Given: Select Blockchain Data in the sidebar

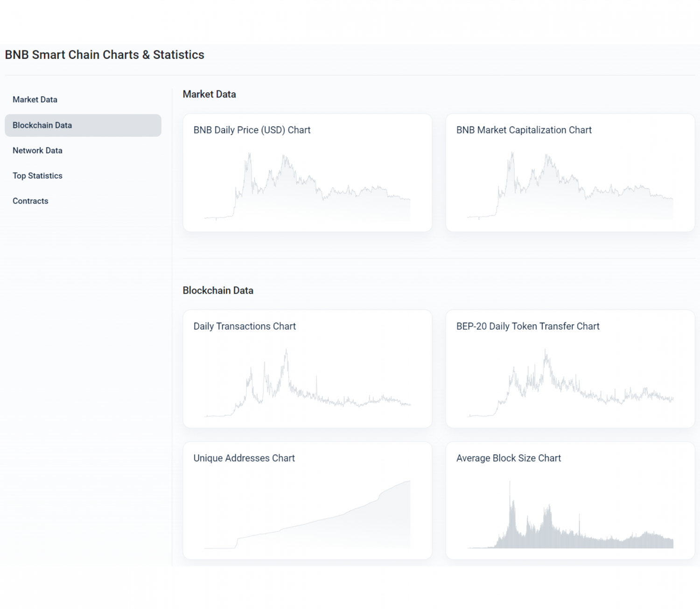Looking at the screenshot, I should coord(42,125).
